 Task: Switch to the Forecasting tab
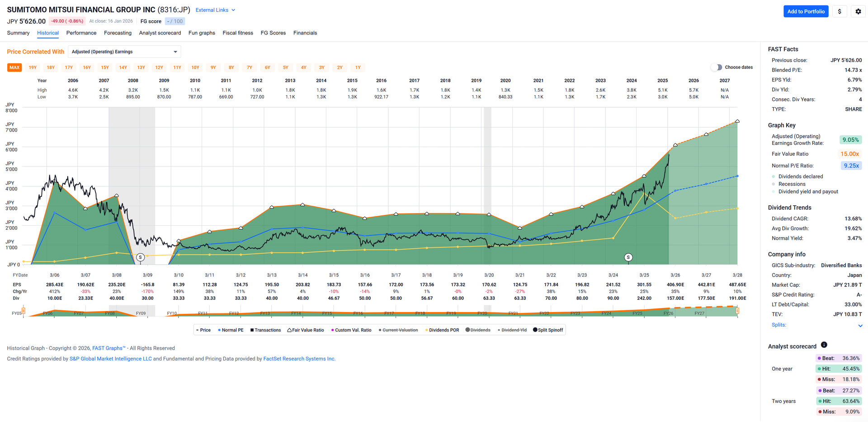(118, 33)
